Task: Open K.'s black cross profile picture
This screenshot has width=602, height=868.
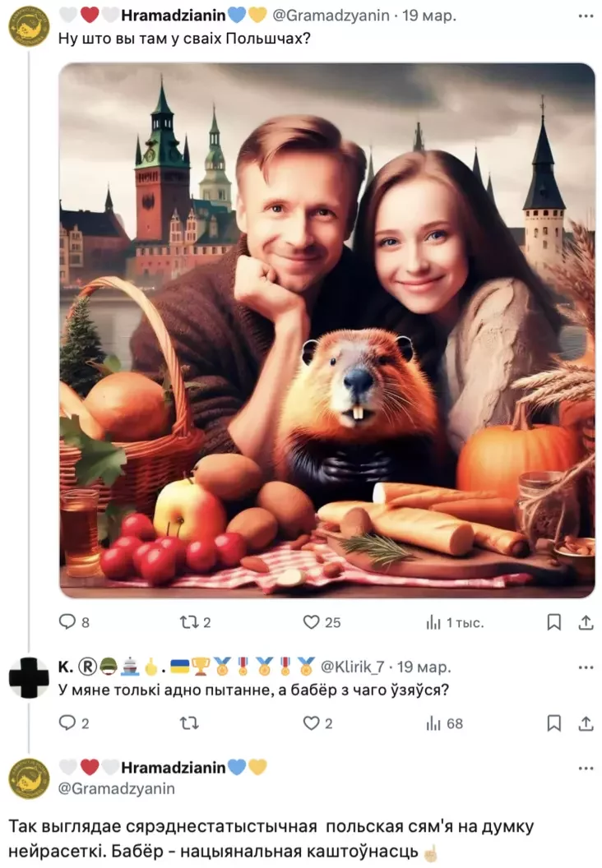Action: click(x=29, y=678)
